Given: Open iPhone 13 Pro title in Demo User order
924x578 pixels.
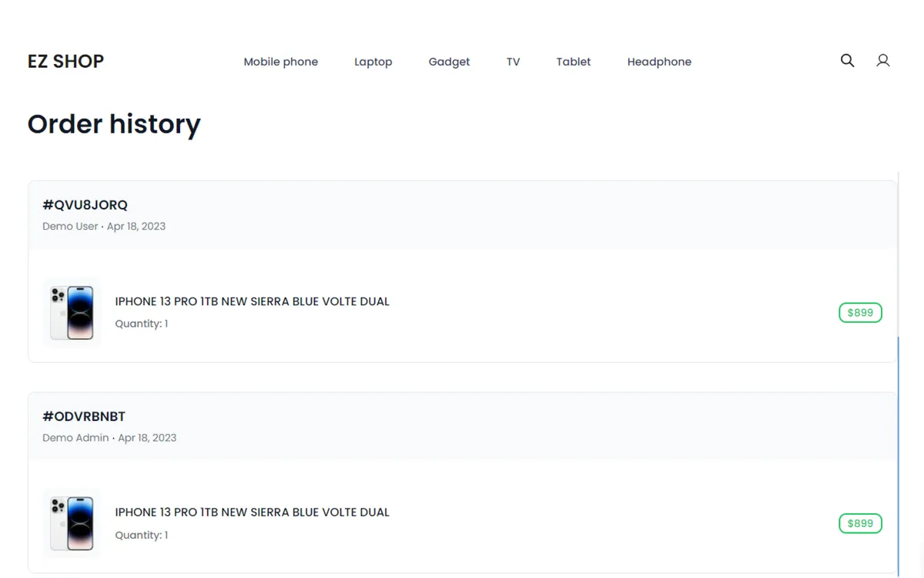Looking at the screenshot, I should tap(252, 301).
